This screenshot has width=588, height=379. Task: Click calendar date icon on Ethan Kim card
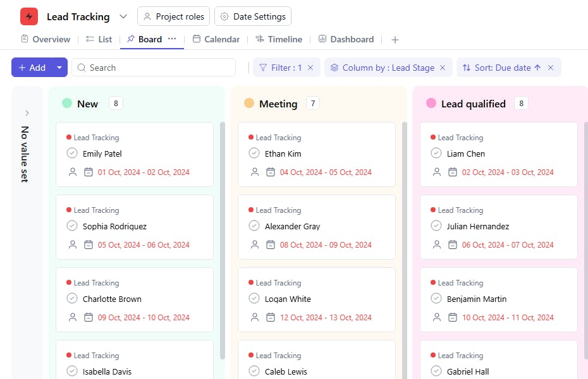[x=271, y=172]
